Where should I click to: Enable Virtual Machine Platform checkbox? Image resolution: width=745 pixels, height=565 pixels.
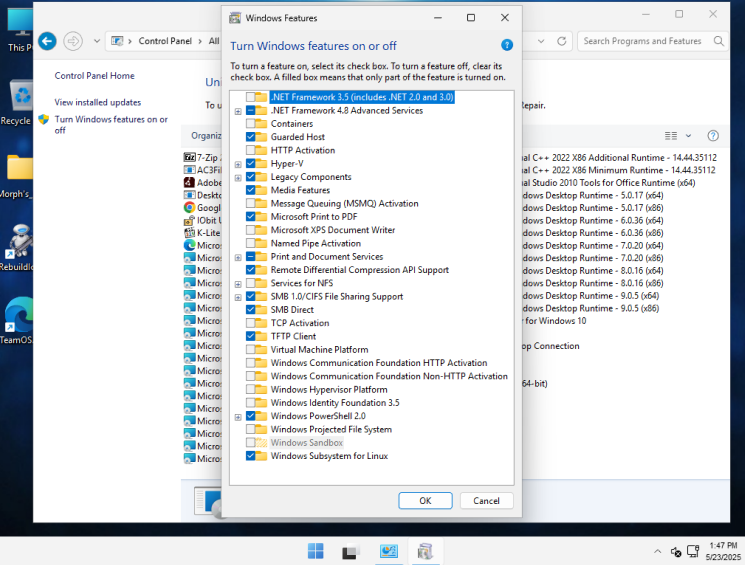coord(250,349)
